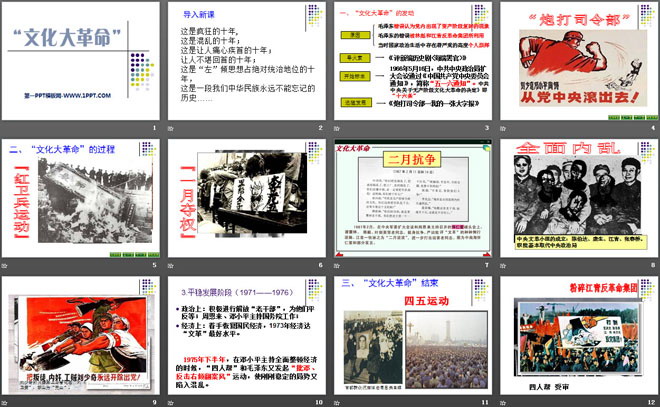Click animation star icon under slide 7
Screen dimensions: 660x407
point(337,266)
